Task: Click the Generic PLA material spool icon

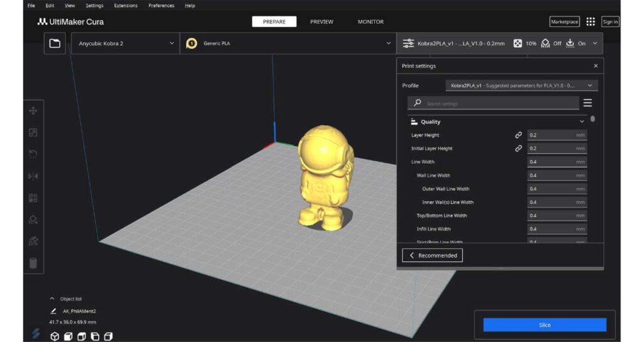Action: (x=191, y=43)
